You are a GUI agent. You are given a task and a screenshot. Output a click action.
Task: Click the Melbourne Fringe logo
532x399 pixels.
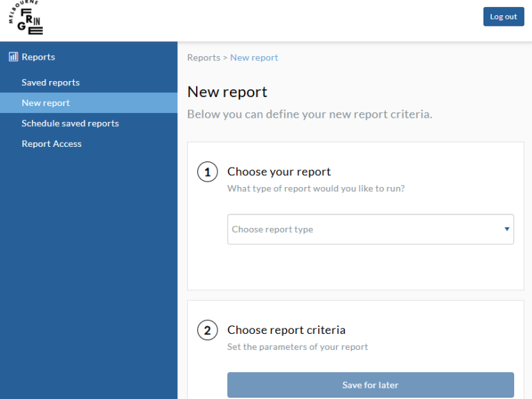click(x=26, y=19)
